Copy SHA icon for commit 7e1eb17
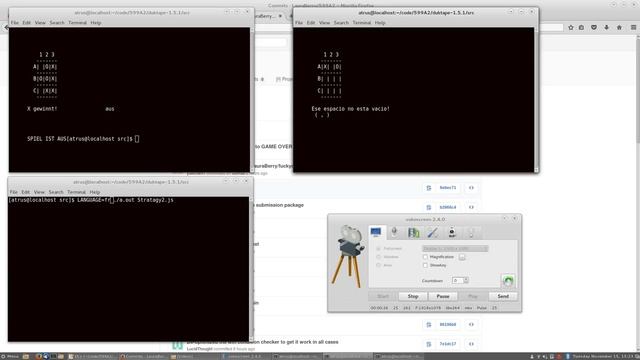Screen dimensions: 640x360 click(x=429, y=344)
